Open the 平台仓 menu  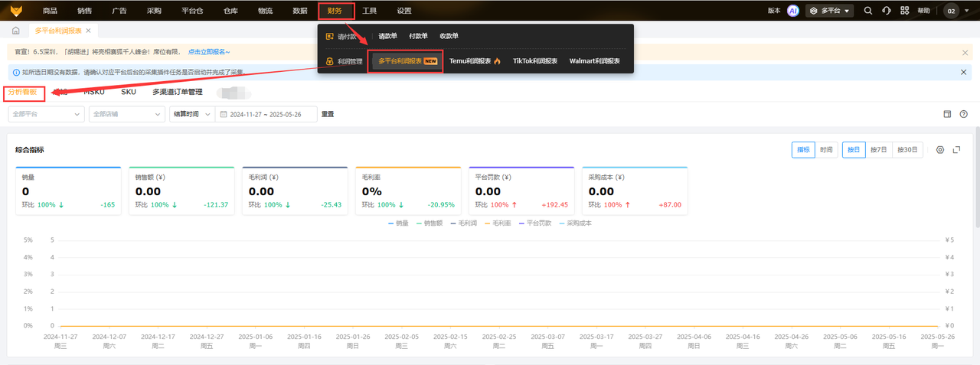coord(192,11)
